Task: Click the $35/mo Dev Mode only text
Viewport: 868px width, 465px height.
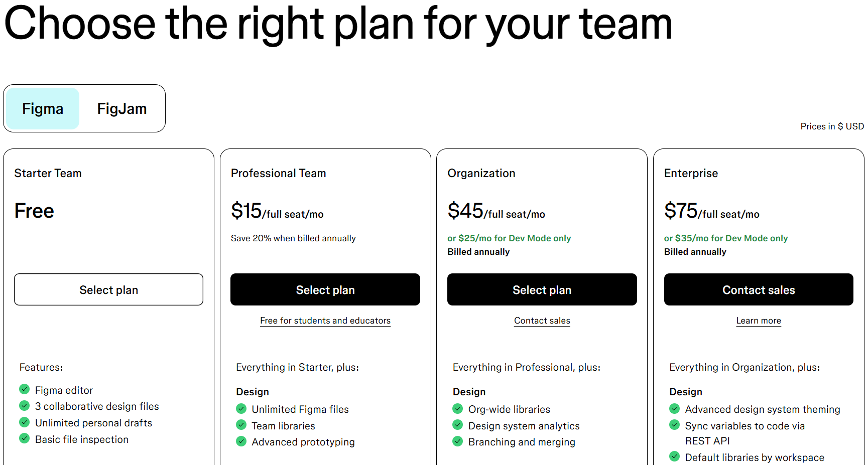Action: (725, 238)
